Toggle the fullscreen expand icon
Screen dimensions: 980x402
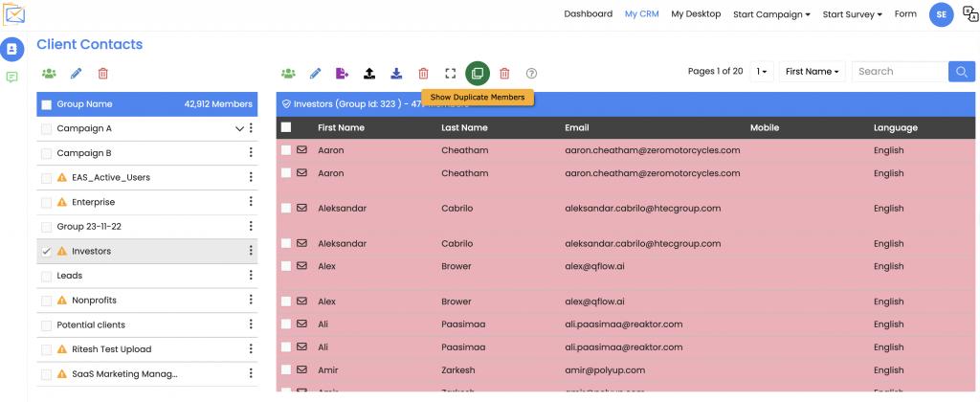450,73
